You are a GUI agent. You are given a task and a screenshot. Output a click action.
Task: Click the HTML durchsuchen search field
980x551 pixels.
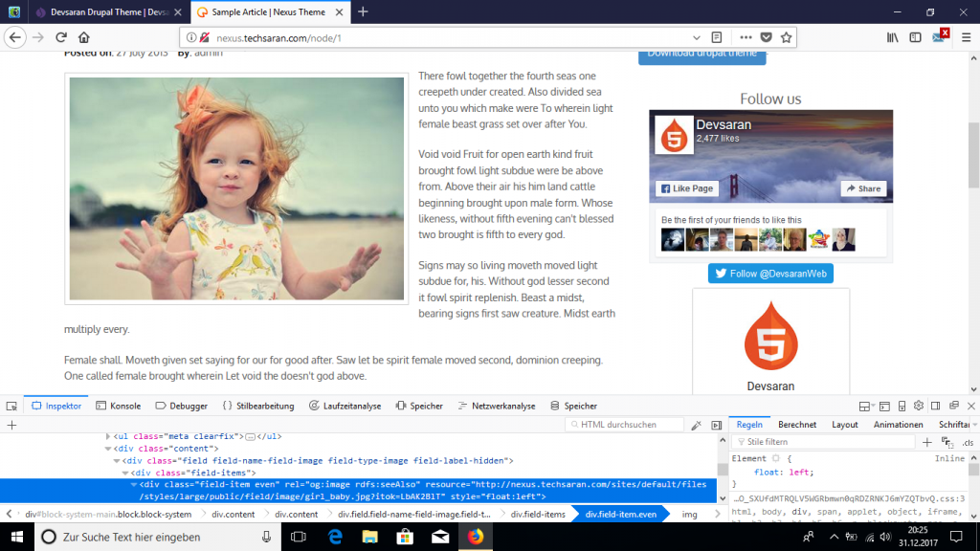pyautogui.click(x=627, y=425)
